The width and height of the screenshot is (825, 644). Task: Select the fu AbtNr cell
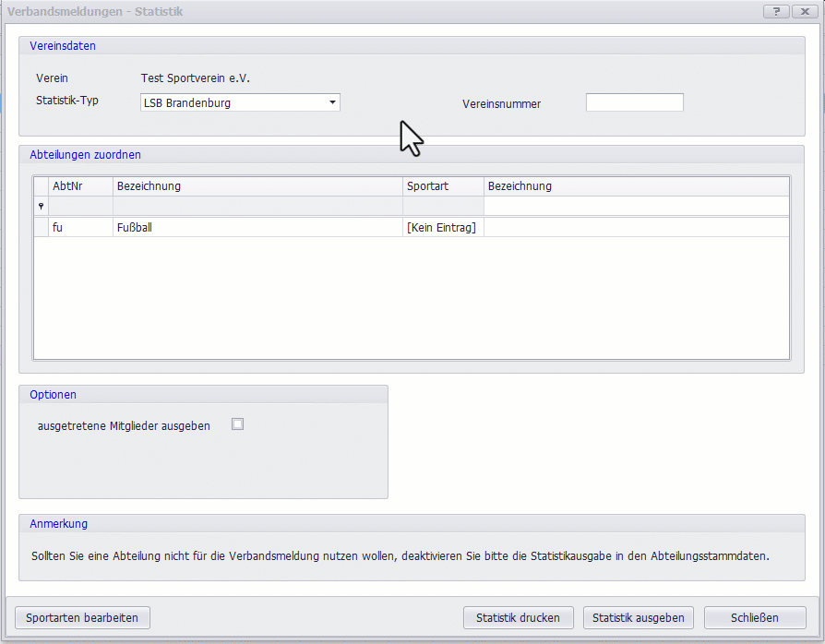pos(80,227)
